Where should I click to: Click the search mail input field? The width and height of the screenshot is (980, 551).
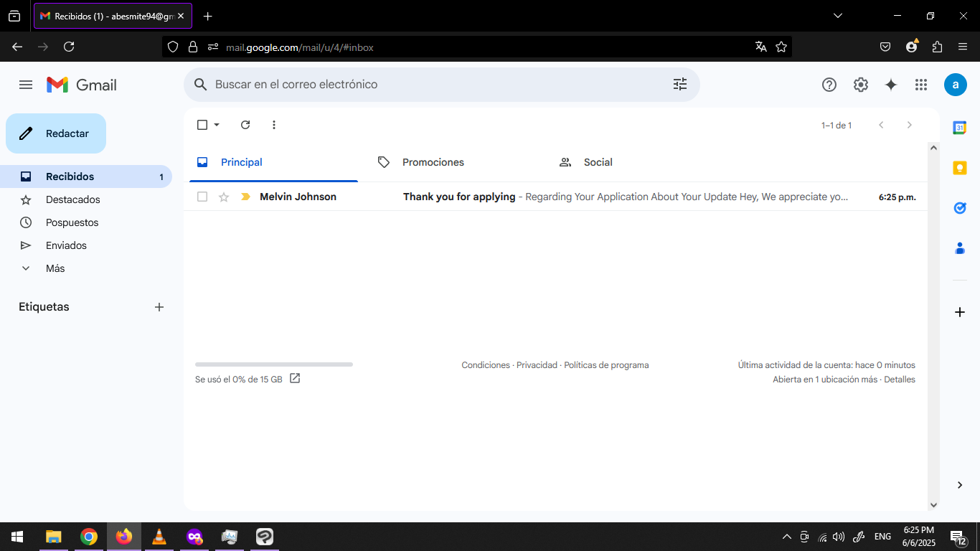tap(438, 85)
